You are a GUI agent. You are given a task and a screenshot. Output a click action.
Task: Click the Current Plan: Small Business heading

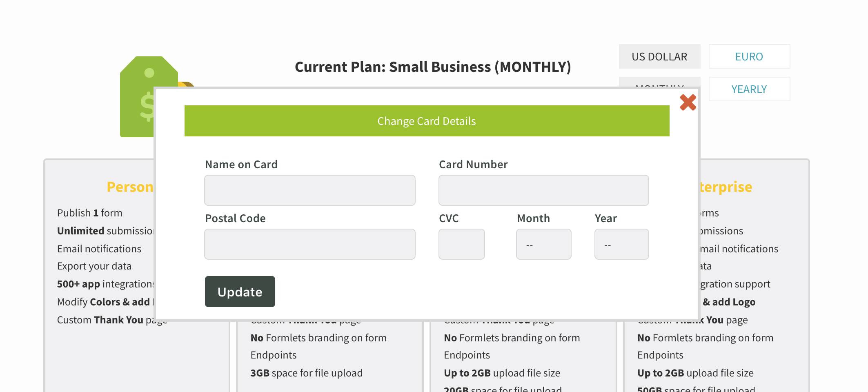pos(433,67)
